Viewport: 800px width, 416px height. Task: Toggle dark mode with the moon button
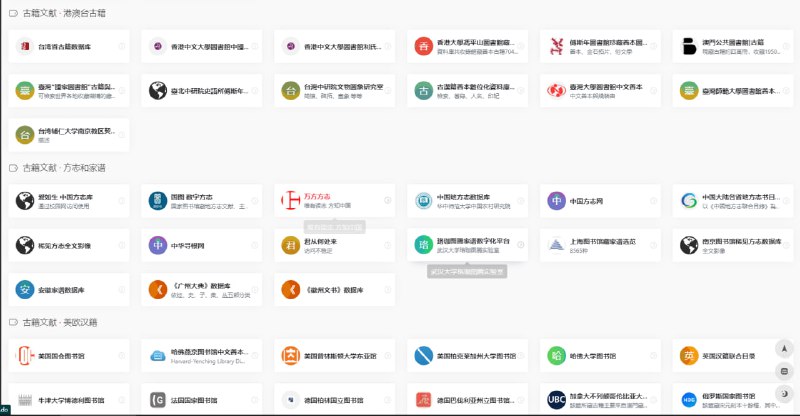[x=784, y=394]
